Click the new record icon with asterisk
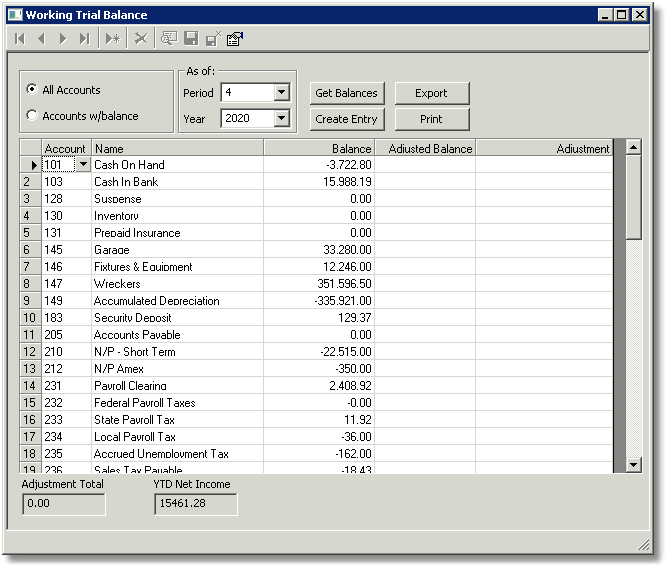Viewport: 668px width, 569px height. pos(113,39)
